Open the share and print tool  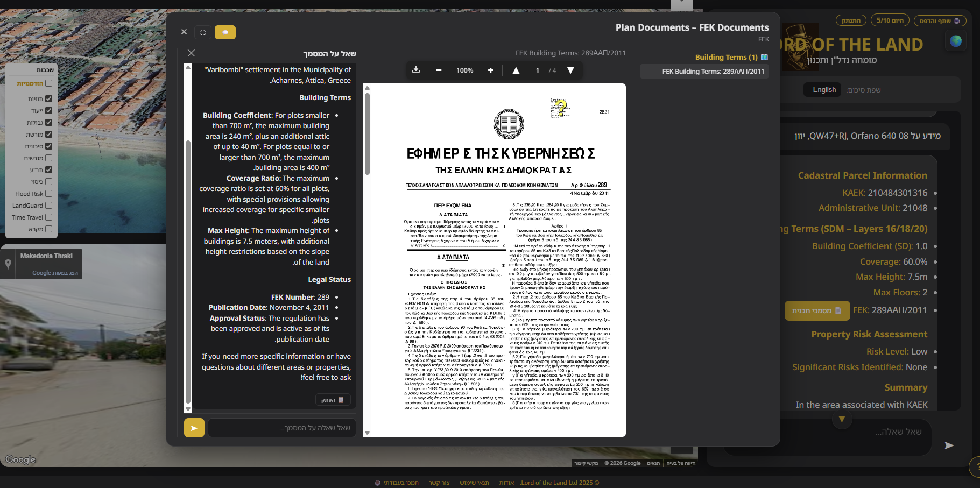click(941, 20)
